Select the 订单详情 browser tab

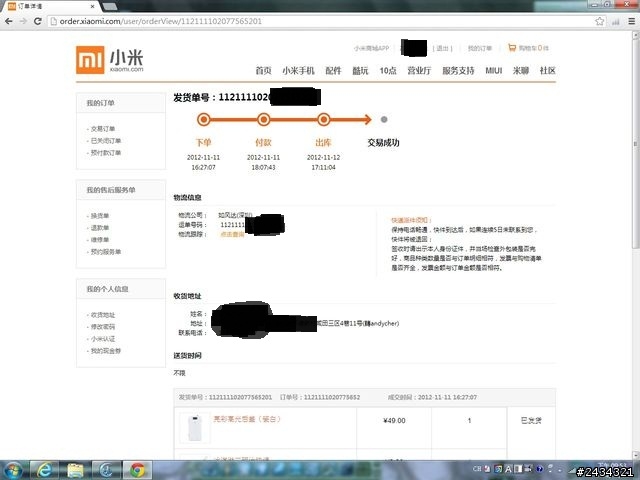(x=49, y=6)
